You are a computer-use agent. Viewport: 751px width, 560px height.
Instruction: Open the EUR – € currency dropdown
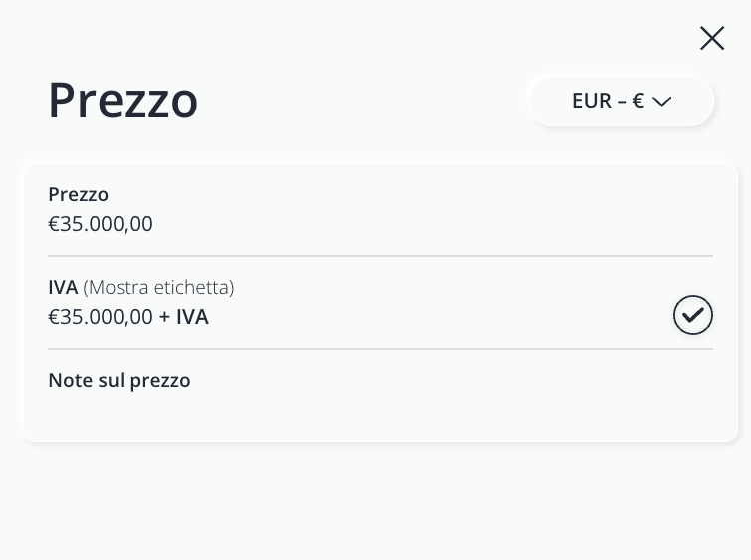point(622,101)
